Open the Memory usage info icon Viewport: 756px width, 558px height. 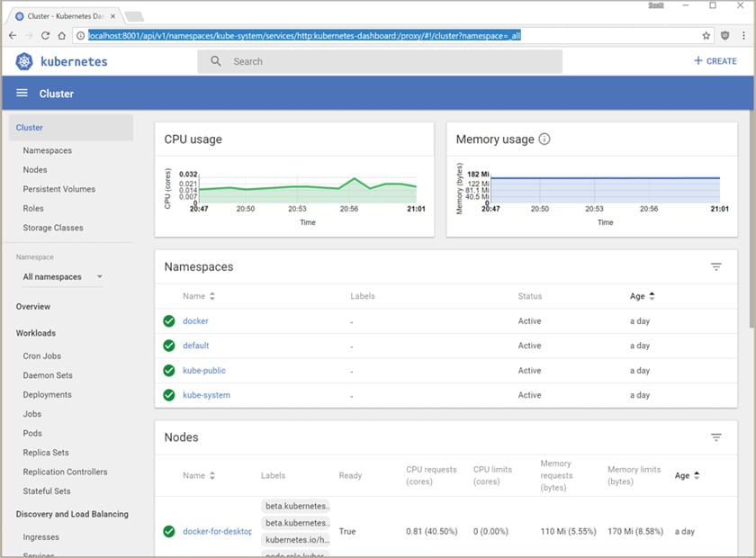pos(544,139)
